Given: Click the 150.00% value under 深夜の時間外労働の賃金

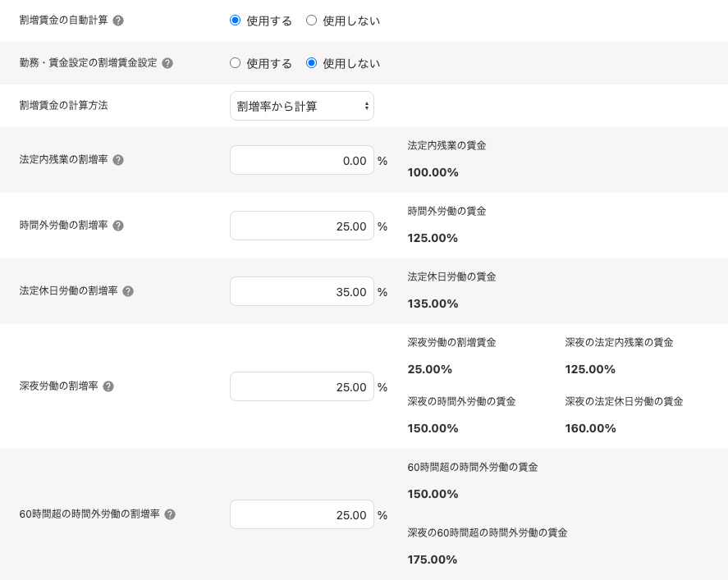Looking at the screenshot, I should [433, 428].
